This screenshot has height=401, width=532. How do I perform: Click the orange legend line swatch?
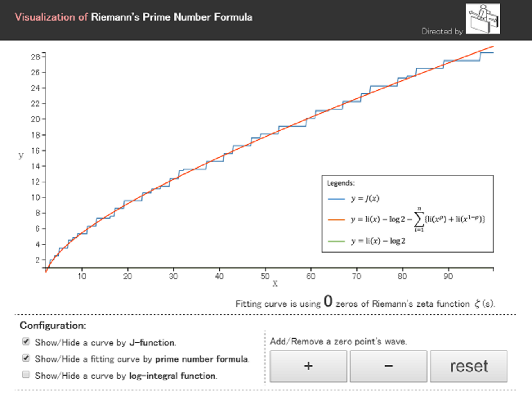(x=336, y=220)
